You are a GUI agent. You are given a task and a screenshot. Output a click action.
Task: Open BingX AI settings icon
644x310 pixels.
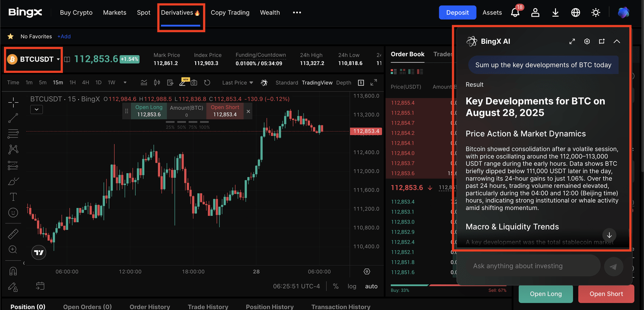pos(587,41)
